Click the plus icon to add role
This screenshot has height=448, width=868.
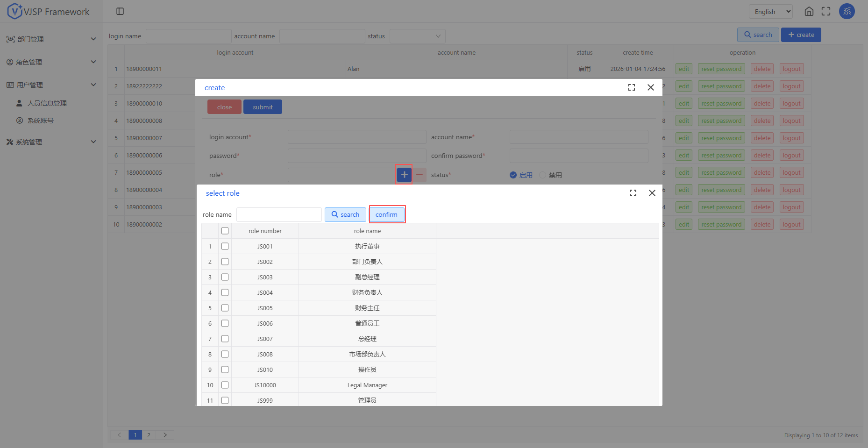point(404,175)
